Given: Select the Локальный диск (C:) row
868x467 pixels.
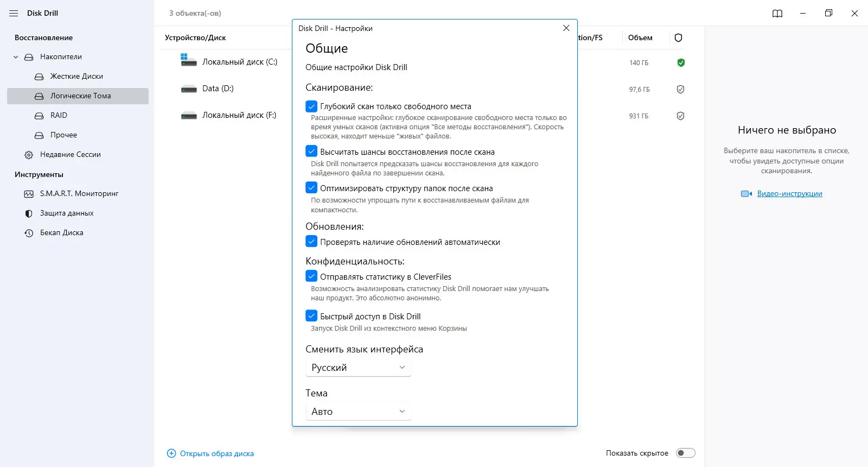Looking at the screenshot, I should 240,62.
